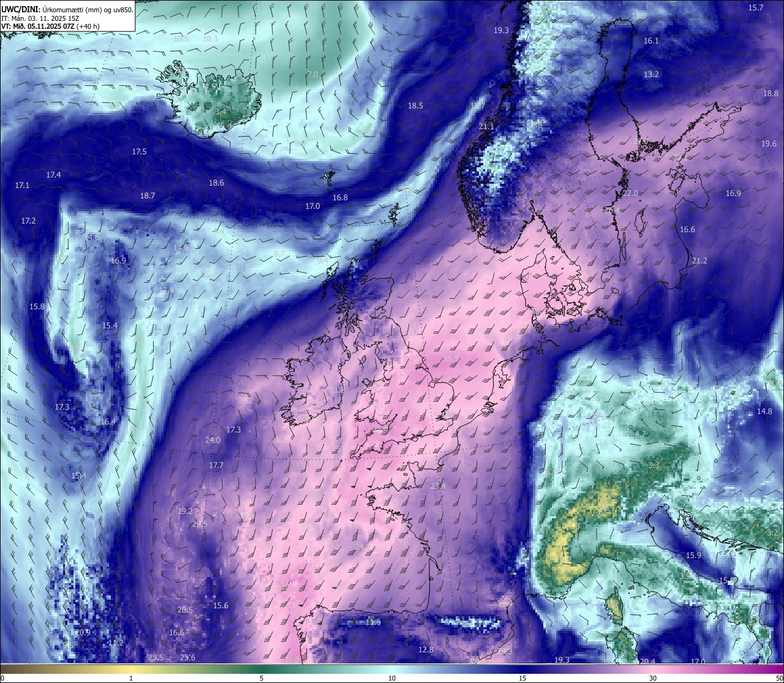Click the 16.8 value near the Faroe Islands
Viewport: 784px width, 683px height.
coord(340,198)
